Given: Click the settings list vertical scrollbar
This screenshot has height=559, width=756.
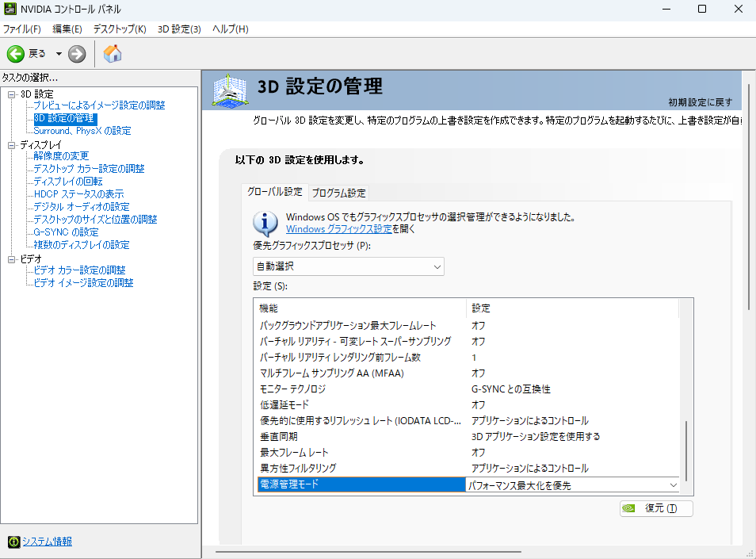Looking at the screenshot, I should [686, 451].
